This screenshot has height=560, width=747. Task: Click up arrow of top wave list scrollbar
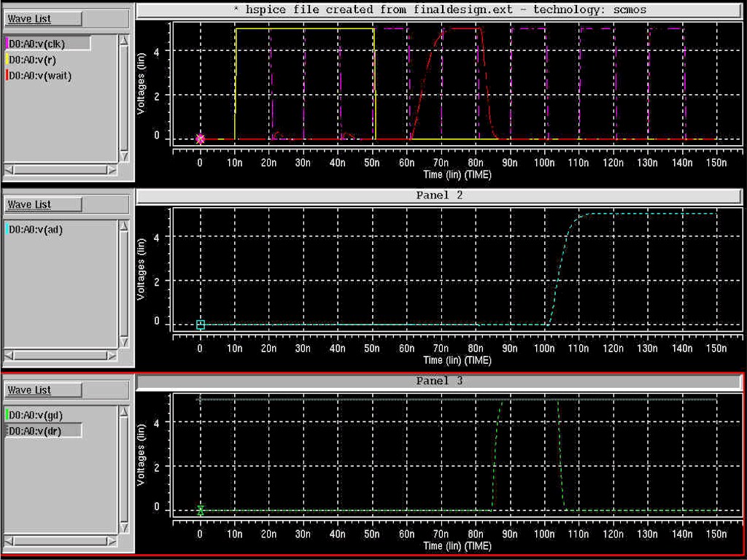point(124,41)
